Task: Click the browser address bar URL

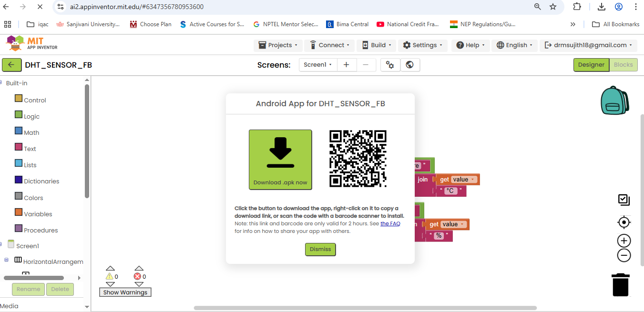Action: 137,7
